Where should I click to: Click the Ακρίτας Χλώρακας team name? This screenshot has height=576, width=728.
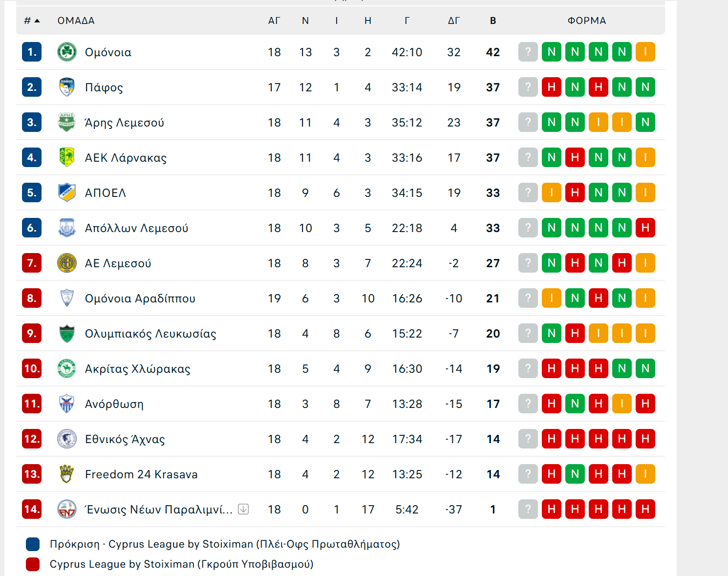138,369
